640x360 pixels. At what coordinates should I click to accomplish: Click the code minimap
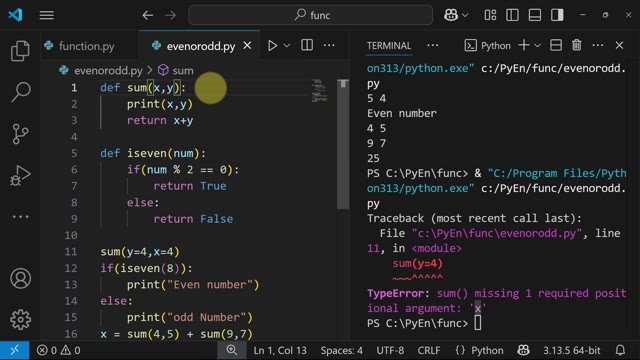pyautogui.click(x=320, y=91)
